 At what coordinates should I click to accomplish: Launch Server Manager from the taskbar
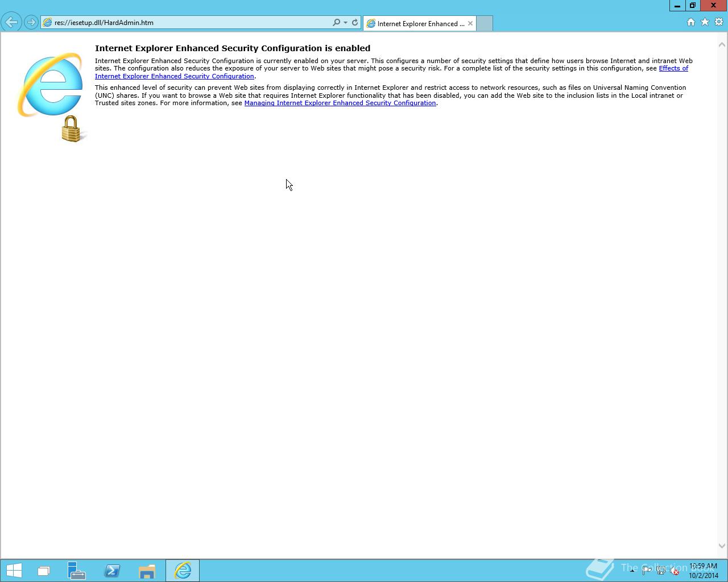click(76, 571)
